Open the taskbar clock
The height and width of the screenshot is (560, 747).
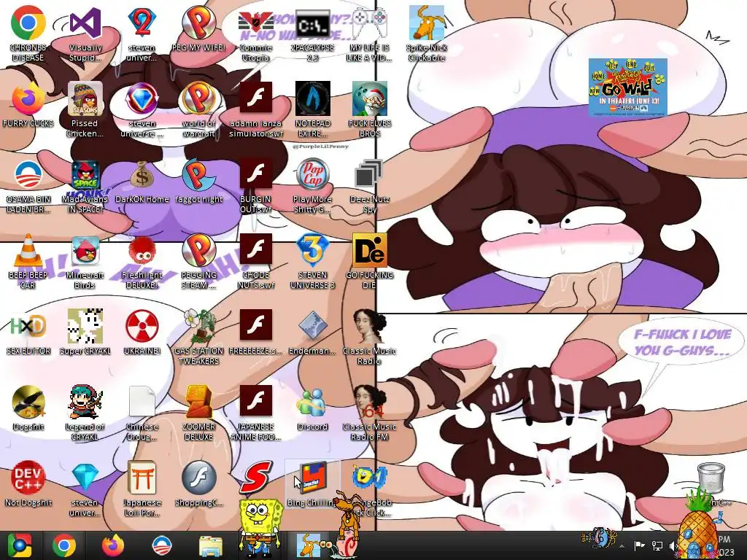(x=725, y=545)
